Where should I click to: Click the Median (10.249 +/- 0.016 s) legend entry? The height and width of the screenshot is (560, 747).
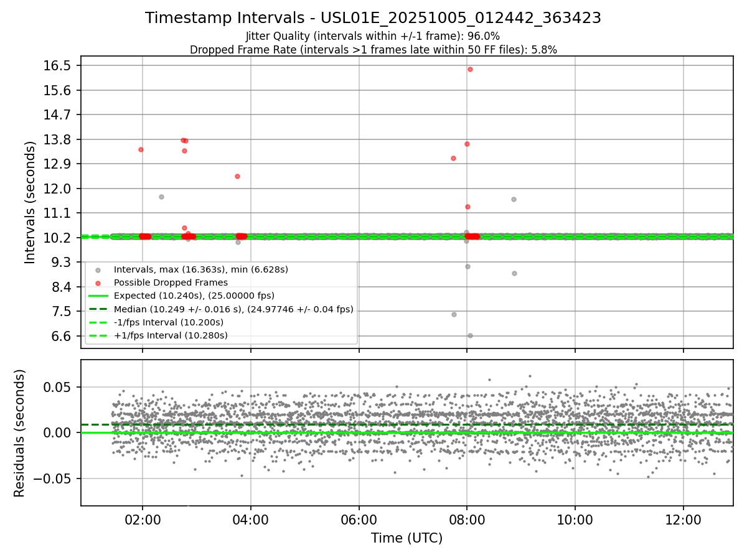click(x=233, y=309)
